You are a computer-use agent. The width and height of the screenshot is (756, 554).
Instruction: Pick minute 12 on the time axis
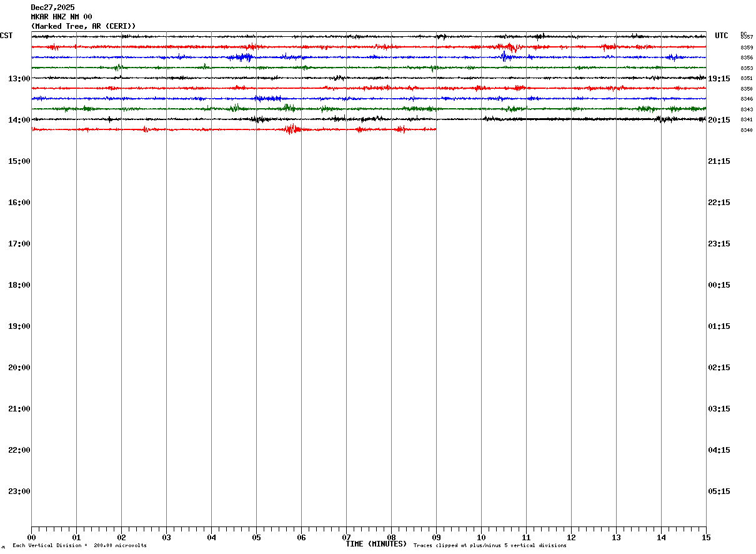point(571,537)
